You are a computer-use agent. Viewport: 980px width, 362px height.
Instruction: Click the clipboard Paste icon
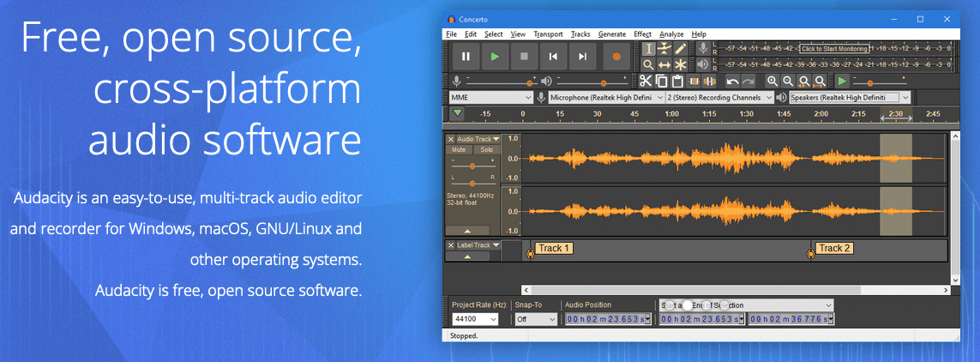(677, 81)
